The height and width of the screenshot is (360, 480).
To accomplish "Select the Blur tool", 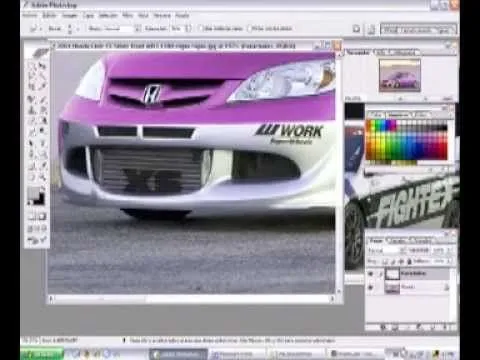I will click(x=32, y=131).
